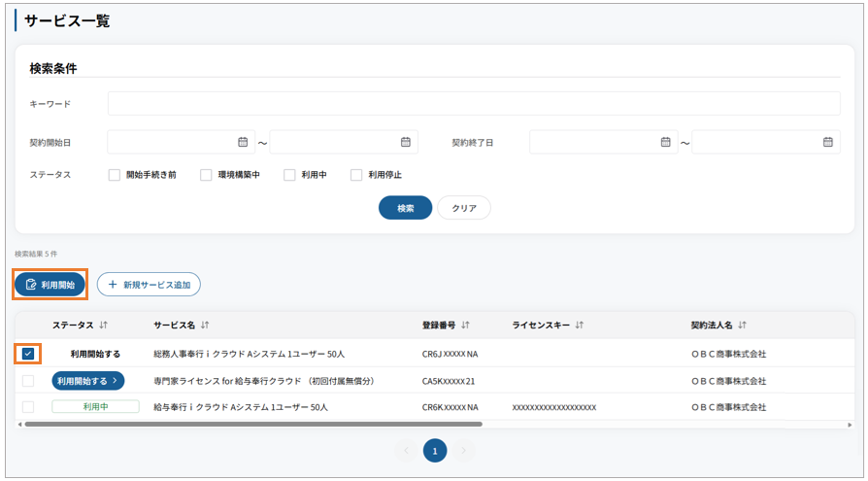
Task: Click ＯＢＣ商事株式会社 in 専門家ライセンス row
Action: [x=728, y=381]
